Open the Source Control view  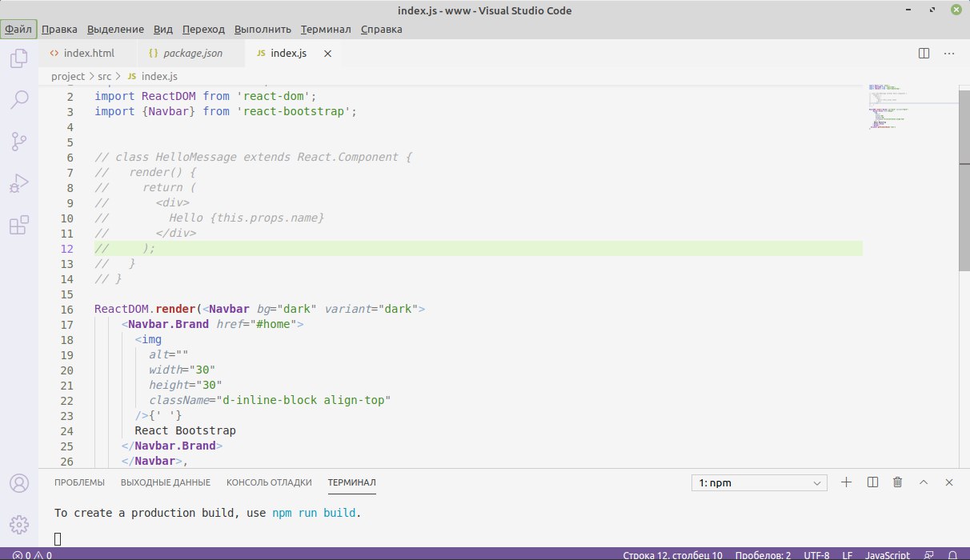tap(18, 142)
